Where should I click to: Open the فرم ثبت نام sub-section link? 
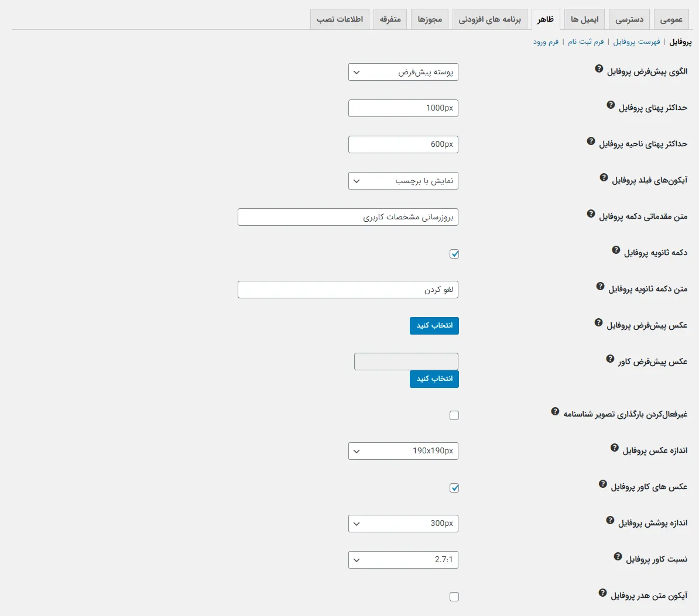click(586, 42)
